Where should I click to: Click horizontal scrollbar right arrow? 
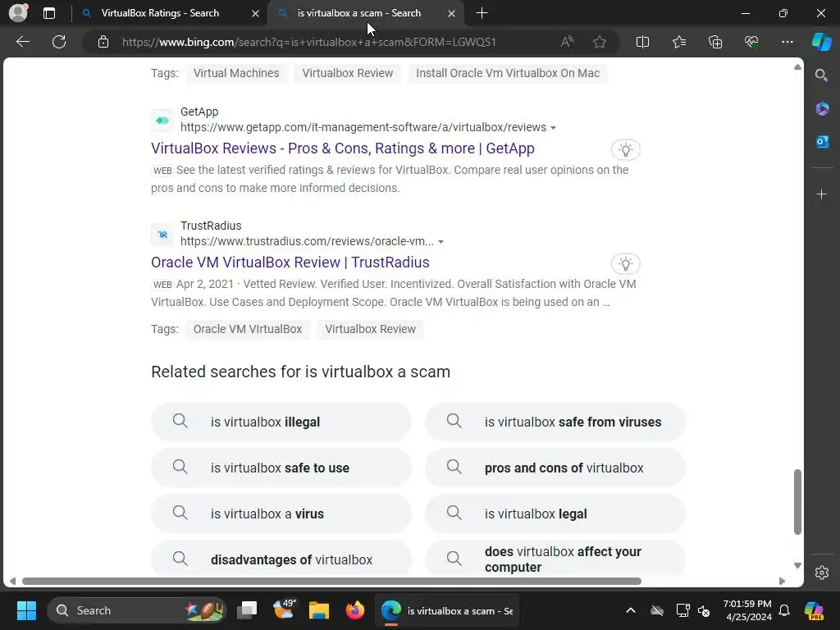782,582
